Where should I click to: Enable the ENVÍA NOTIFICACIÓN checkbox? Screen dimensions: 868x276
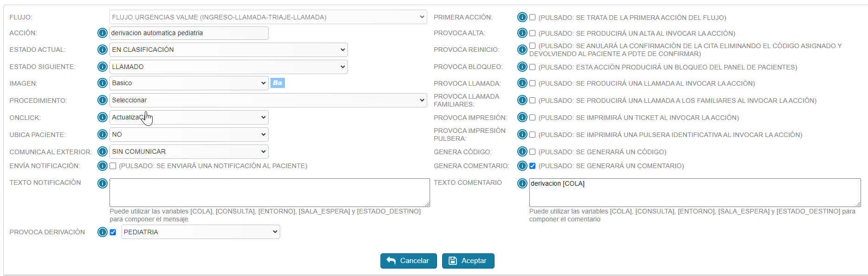tap(113, 166)
